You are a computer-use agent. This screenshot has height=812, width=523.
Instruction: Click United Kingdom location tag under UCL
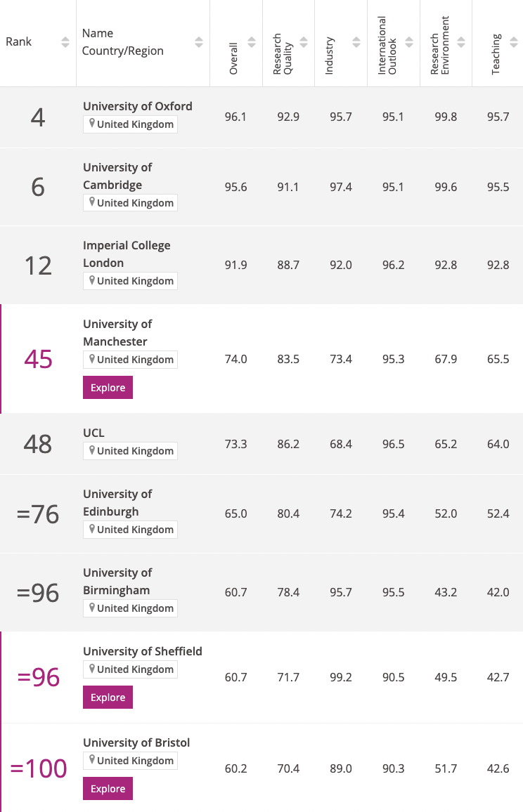[x=130, y=450]
